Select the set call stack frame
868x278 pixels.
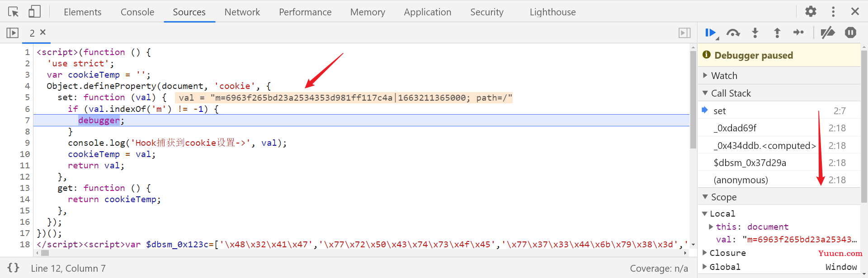[x=779, y=111]
